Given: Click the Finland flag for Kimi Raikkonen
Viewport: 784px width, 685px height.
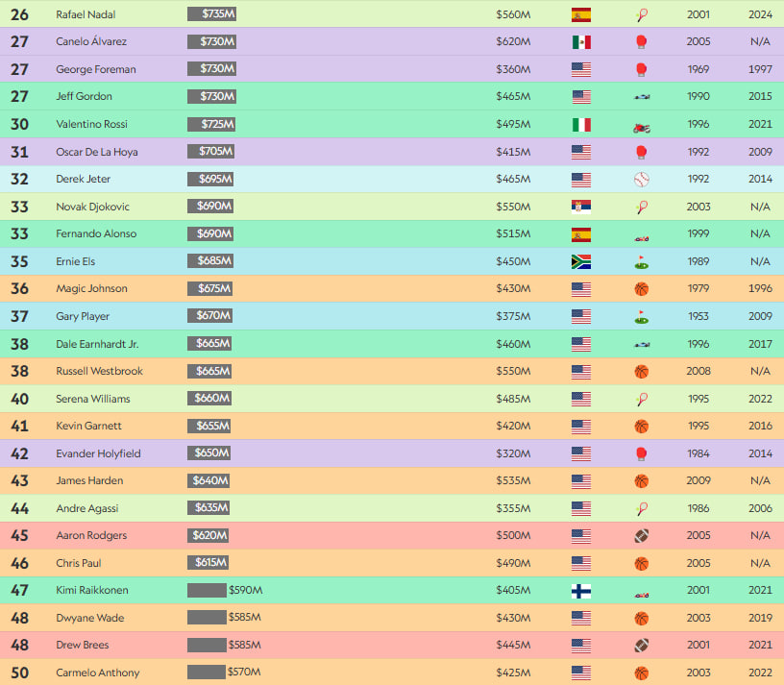Looking at the screenshot, I should tap(580, 591).
